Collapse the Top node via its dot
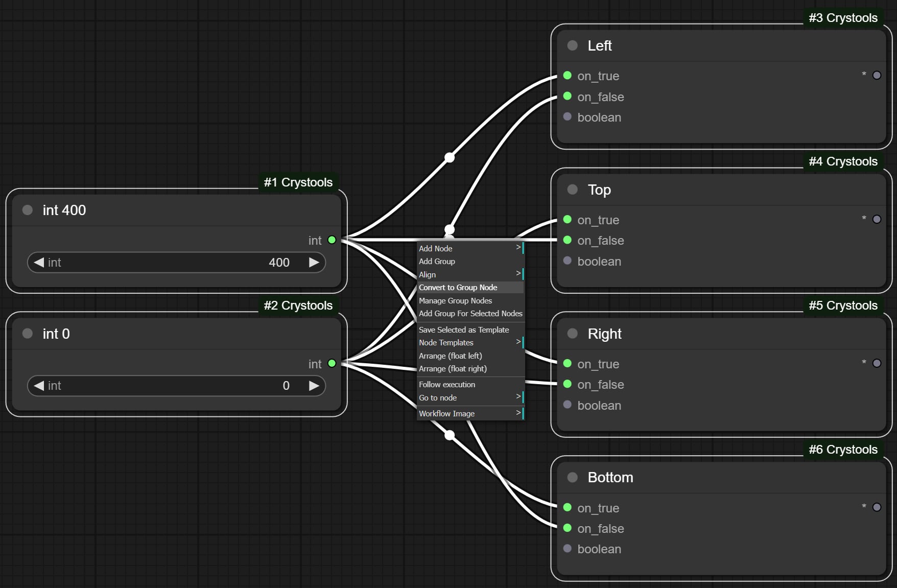 tap(573, 190)
